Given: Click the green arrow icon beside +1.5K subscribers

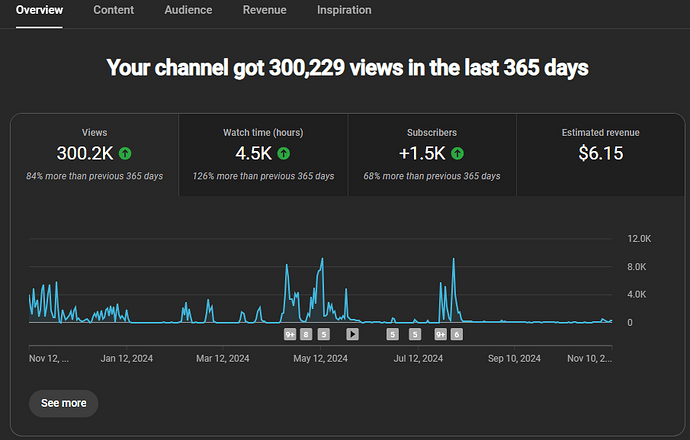Looking at the screenshot, I should [x=457, y=154].
